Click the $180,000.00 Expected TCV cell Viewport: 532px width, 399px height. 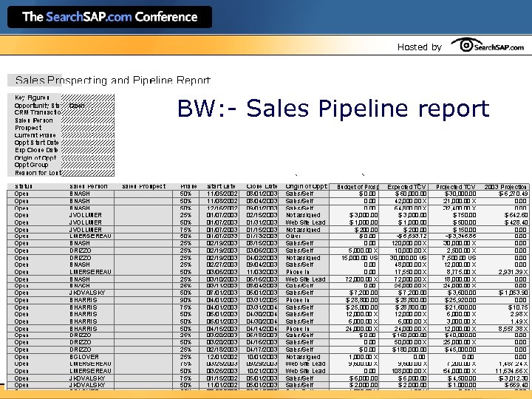coord(409,349)
